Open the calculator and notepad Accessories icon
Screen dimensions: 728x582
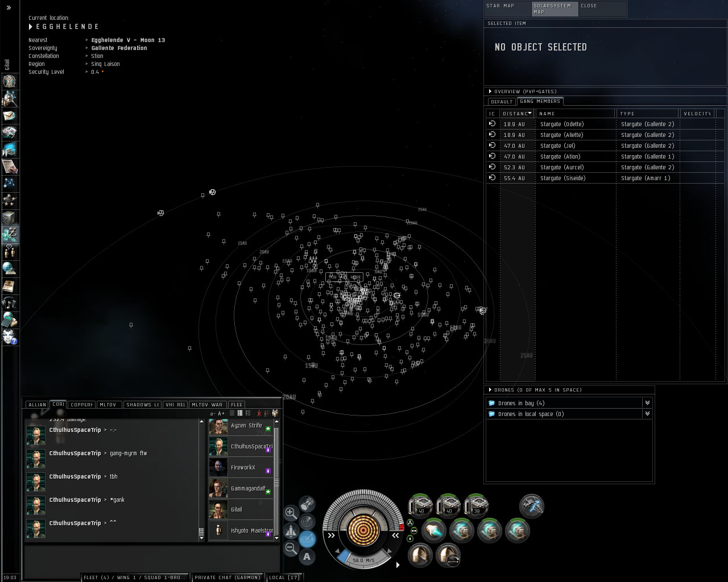10,320
